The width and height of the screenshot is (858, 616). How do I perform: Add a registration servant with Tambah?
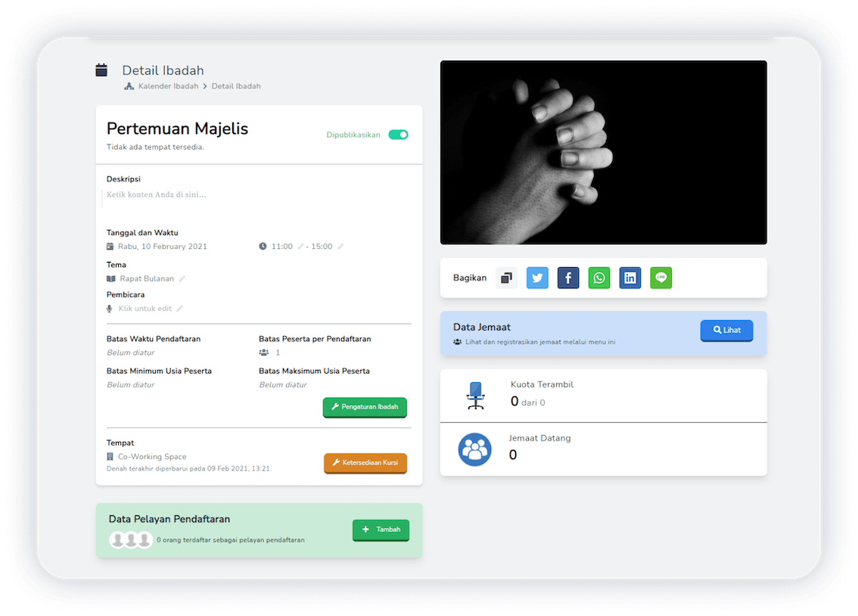tap(381, 530)
